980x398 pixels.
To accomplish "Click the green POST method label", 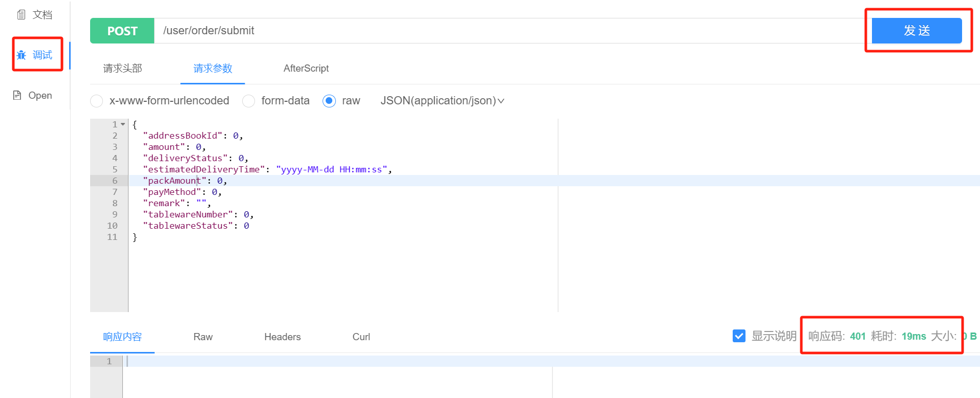I will tap(122, 31).
